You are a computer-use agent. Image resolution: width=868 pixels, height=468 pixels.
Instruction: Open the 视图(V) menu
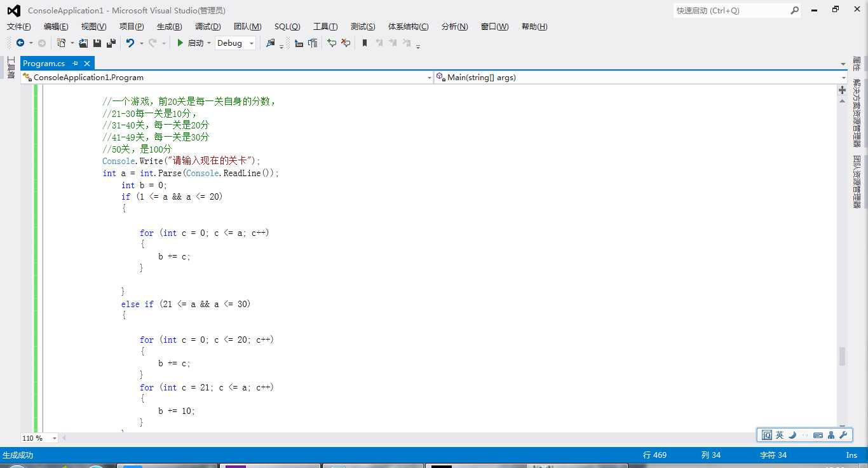coord(93,27)
